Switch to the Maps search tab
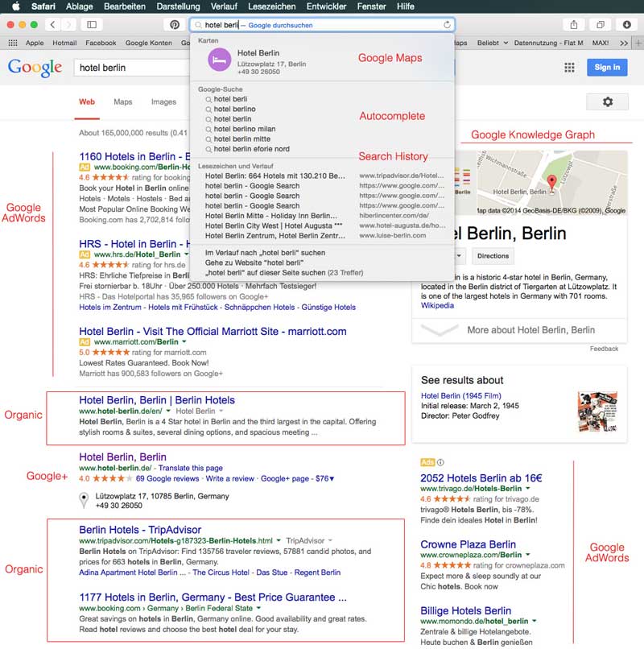This screenshot has height=649, width=644. coord(123,101)
